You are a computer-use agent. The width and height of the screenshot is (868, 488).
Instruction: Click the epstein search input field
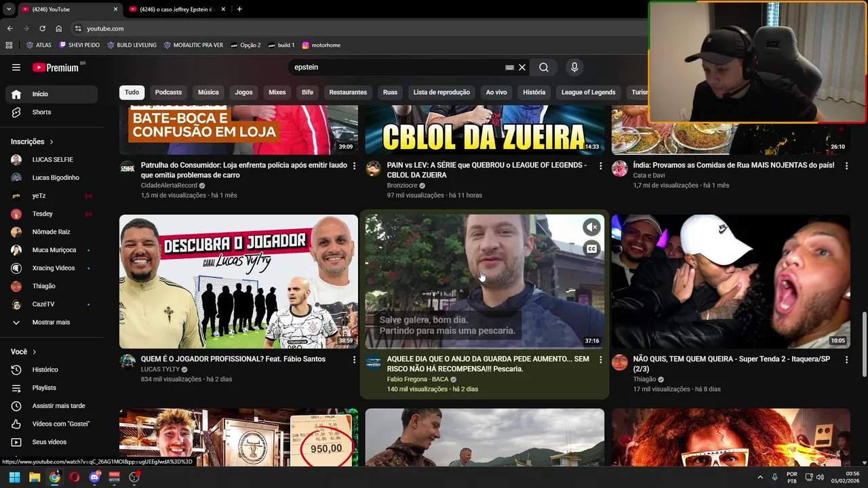tap(397, 67)
